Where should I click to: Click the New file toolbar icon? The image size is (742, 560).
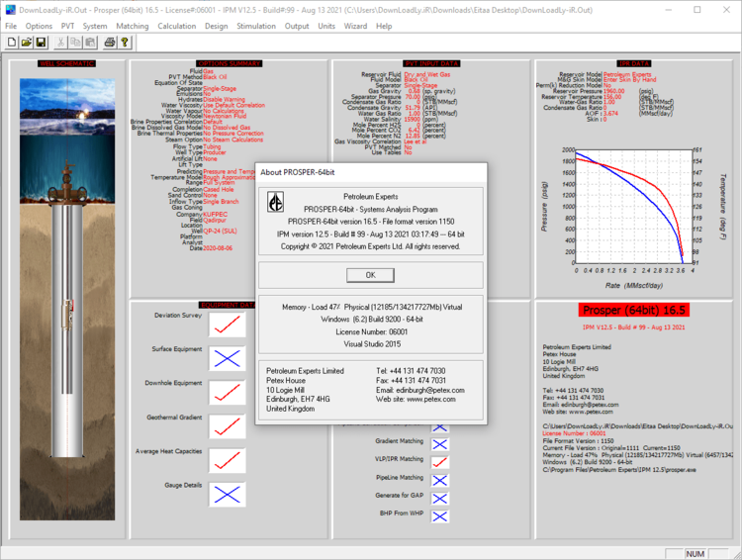tap(12, 43)
